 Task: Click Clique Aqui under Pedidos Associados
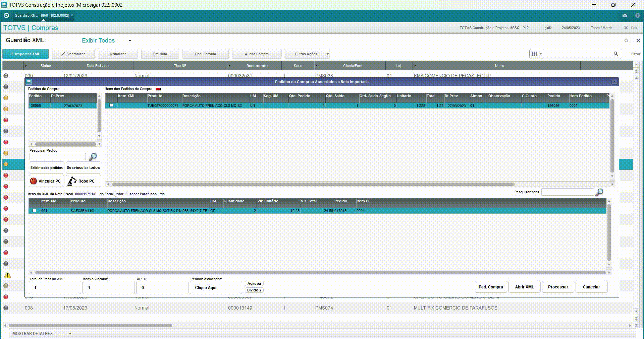pyautogui.click(x=216, y=287)
